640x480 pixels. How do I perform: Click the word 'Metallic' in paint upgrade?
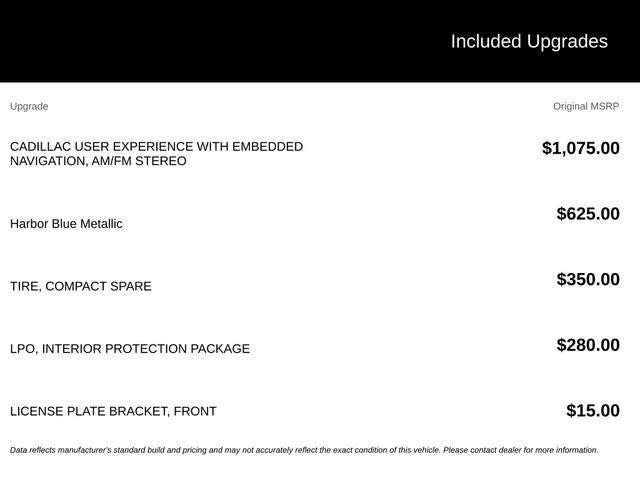tap(101, 224)
